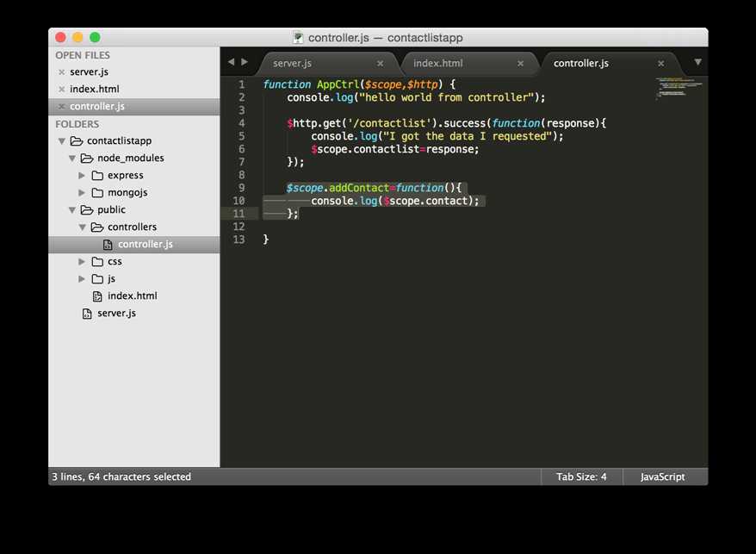756x554 pixels.
Task: Click the addContact text on line 9
Action: point(359,188)
